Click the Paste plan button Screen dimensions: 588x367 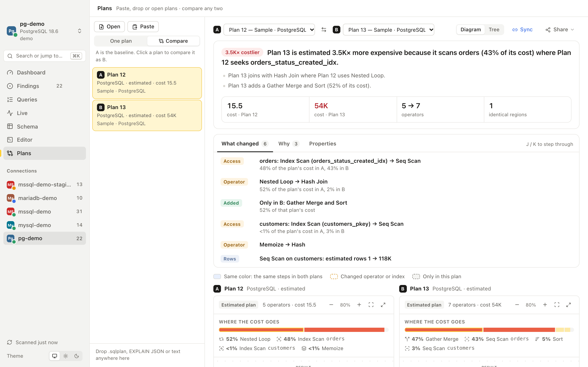143,26
